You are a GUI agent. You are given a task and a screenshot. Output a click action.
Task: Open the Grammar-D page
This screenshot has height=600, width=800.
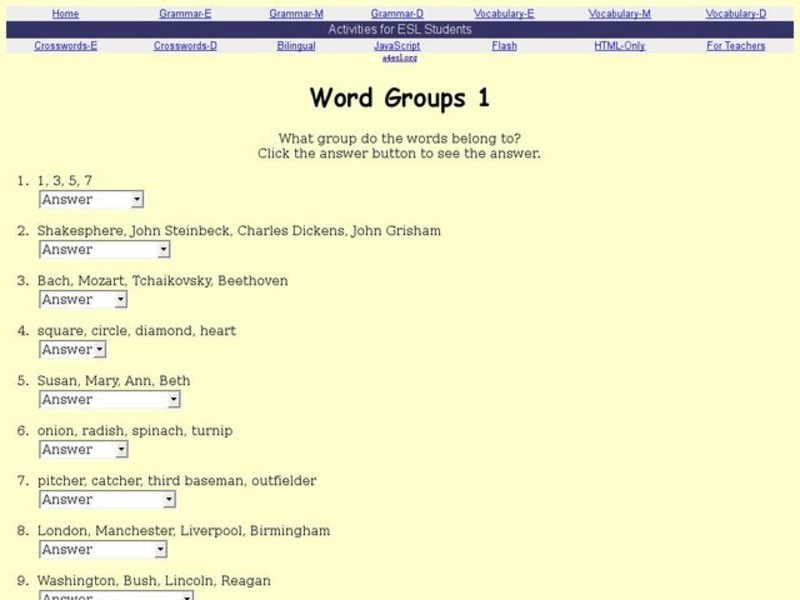click(x=396, y=13)
